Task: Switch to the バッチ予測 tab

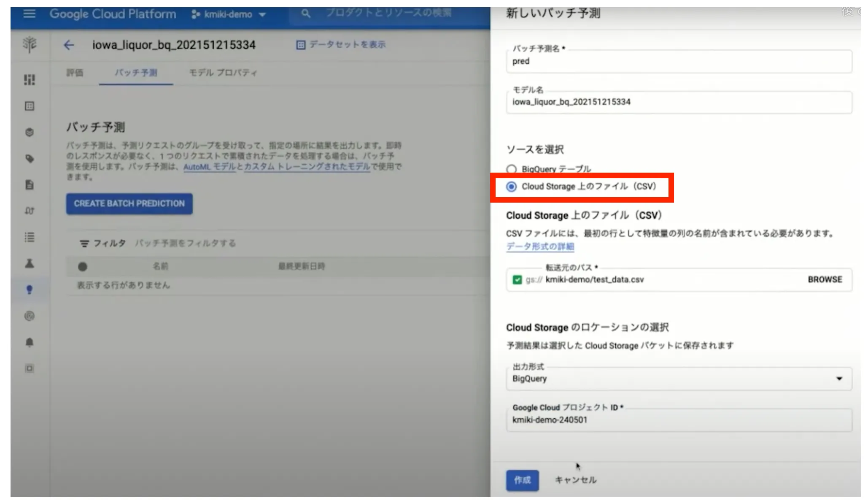Action: pos(136,73)
